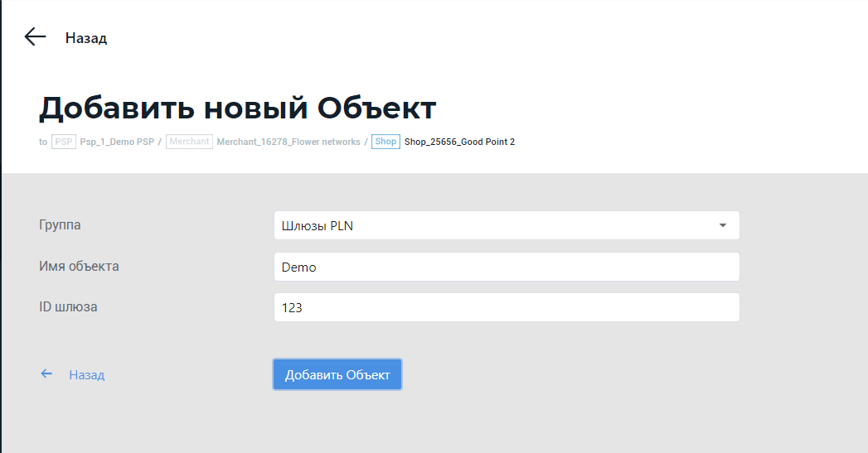868x453 pixels.
Task: Select the Shop_25656_Good Point 2 breadcrumb
Action: click(459, 142)
